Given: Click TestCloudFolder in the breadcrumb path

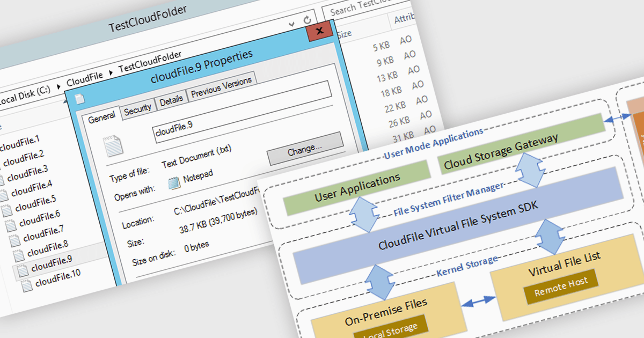Looking at the screenshot, I should [149, 62].
